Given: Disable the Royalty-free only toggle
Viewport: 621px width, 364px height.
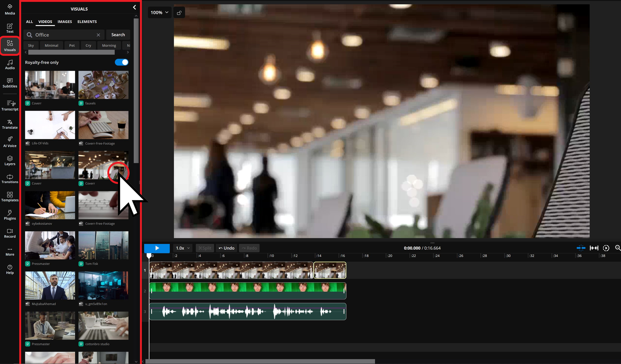Looking at the screenshot, I should pos(121,62).
